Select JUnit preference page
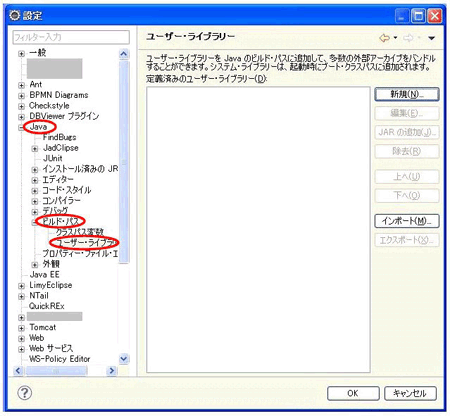 pyautogui.click(x=53, y=158)
